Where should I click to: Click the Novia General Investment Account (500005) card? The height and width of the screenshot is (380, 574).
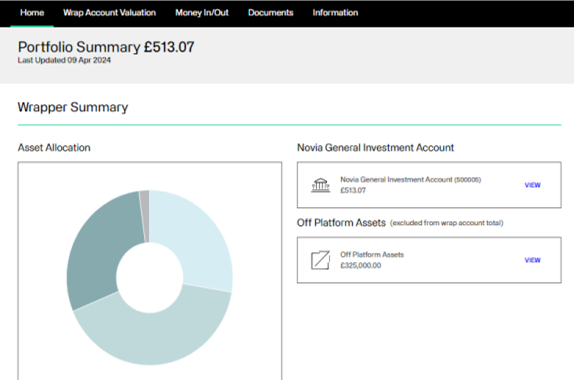[x=429, y=185]
